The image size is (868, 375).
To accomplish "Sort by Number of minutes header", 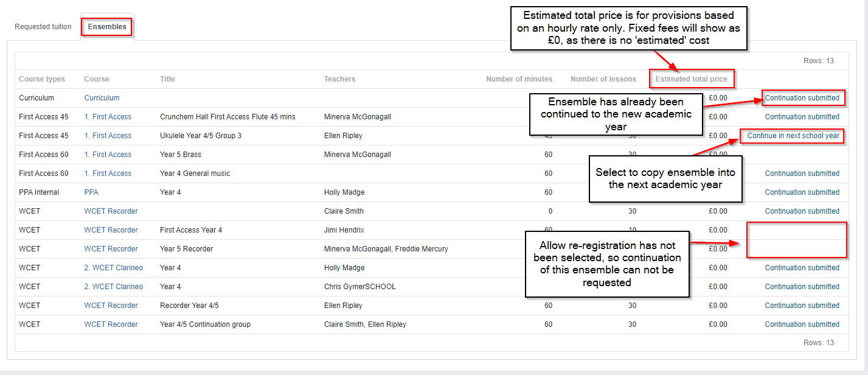I will [x=519, y=79].
